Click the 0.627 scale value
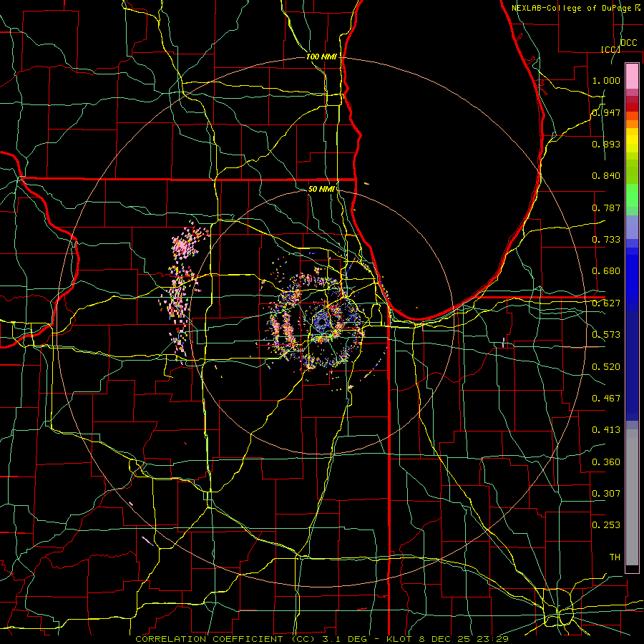644x644 pixels. pyautogui.click(x=606, y=303)
